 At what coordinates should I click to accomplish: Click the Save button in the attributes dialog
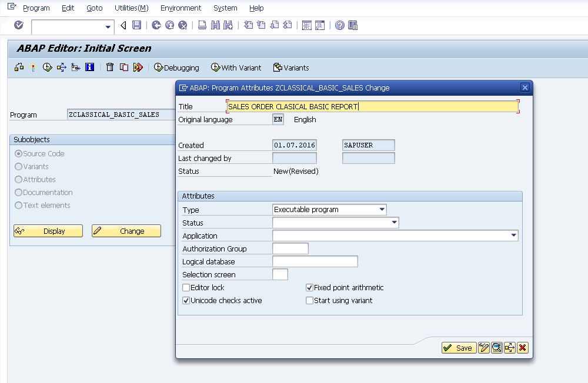458,348
